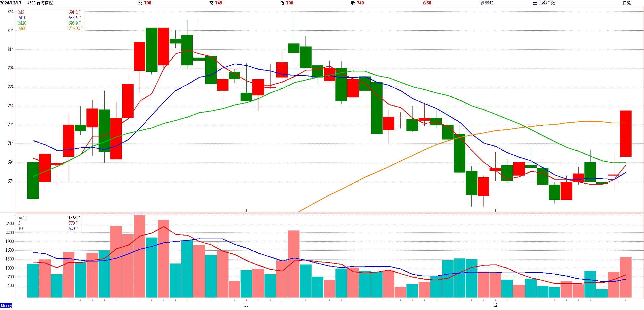Click the 日線 daily chart label
This screenshot has width=644, height=310.
pos(627,3)
